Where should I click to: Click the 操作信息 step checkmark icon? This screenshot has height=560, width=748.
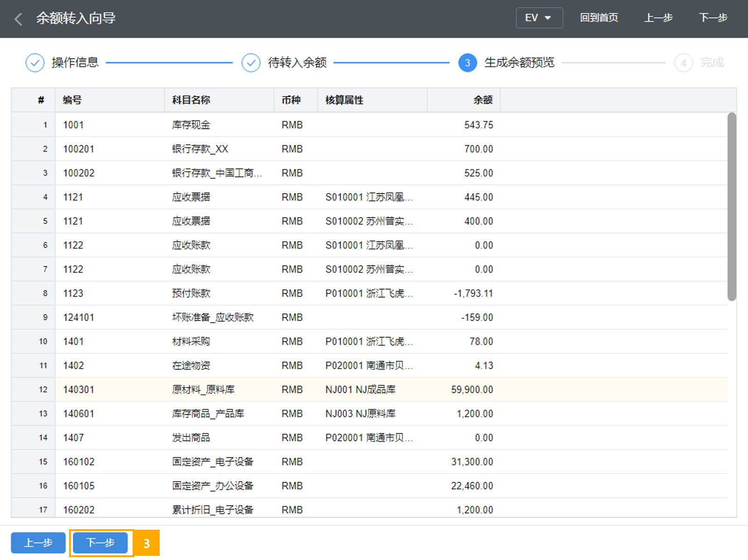point(35,63)
